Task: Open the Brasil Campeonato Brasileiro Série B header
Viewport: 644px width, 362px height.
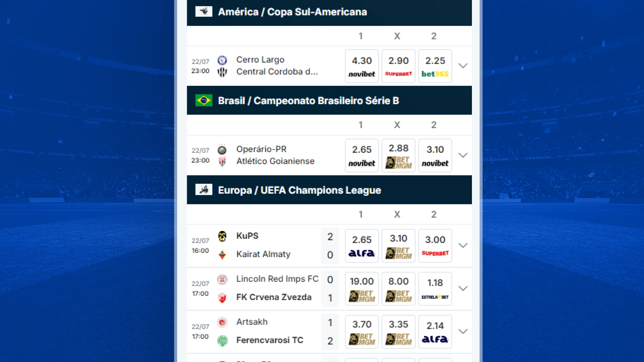Action: pyautogui.click(x=308, y=101)
